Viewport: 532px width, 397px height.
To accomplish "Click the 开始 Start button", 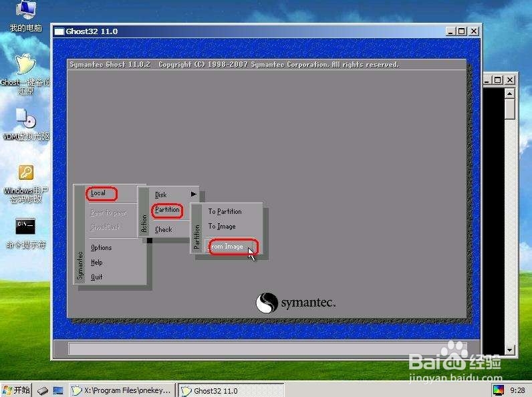I will click(x=16, y=390).
